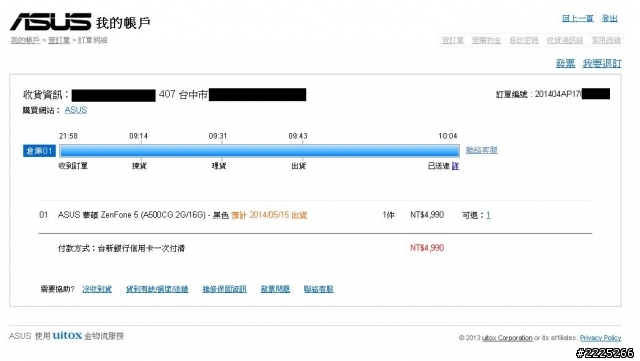Click the 倉庫01 warehouse label
Viewport: 640px width, 361px height.
point(39,151)
